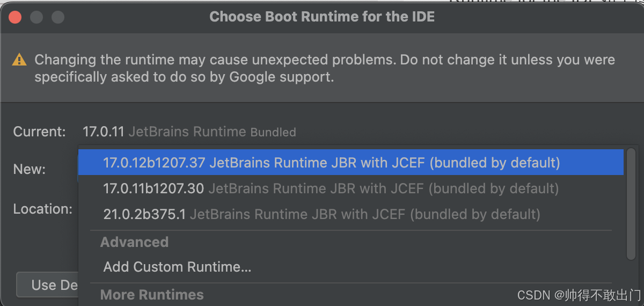The image size is (644, 306).
Task: Click the current 17.0.11 JetBrains Runtime text
Action: click(x=165, y=132)
